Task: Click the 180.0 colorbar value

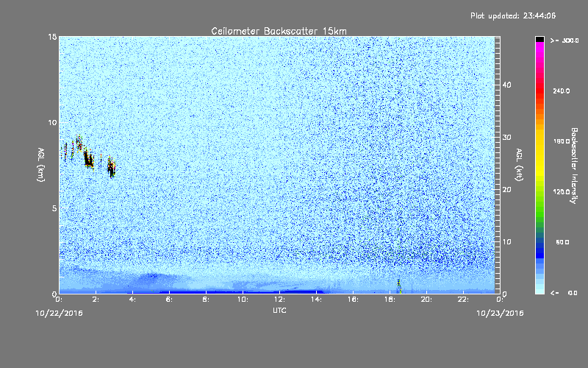Action: point(562,141)
